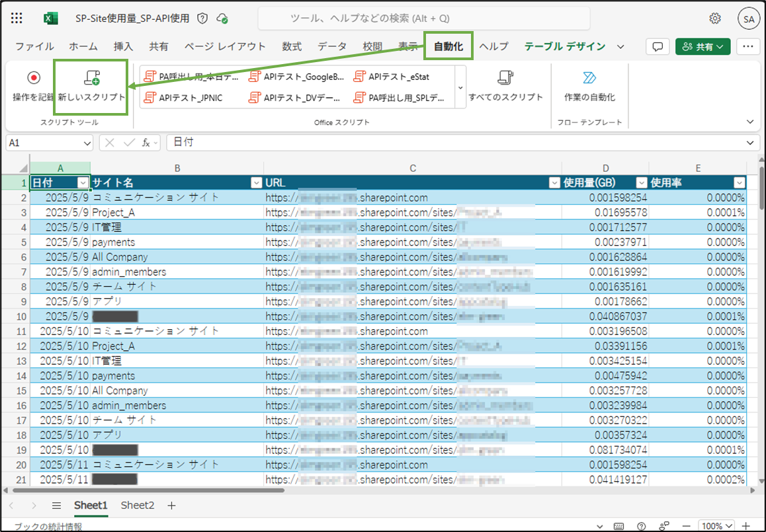Switch to the ホーム tab
This screenshot has width=766, height=532.
point(83,47)
